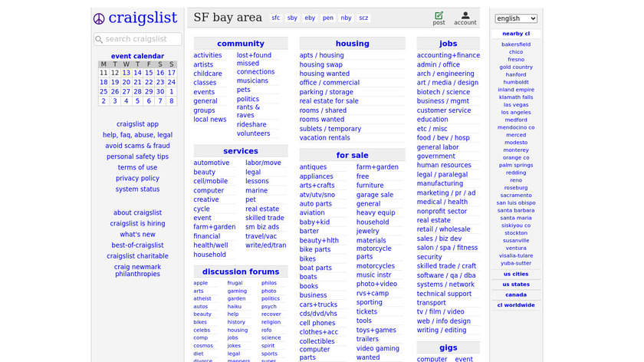The height and width of the screenshot is (362, 644).
Task: Browse antiques for sale
Action: click(313, 167)
